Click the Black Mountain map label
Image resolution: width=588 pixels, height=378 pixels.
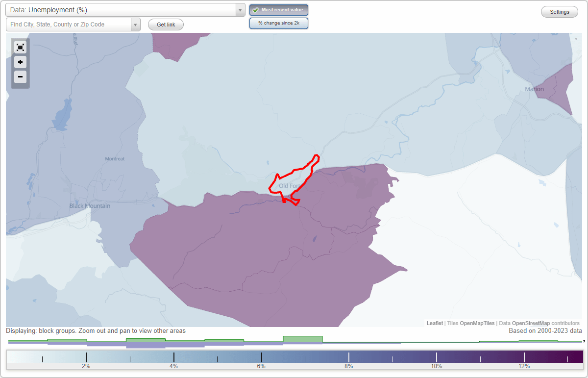pos(90,206)
